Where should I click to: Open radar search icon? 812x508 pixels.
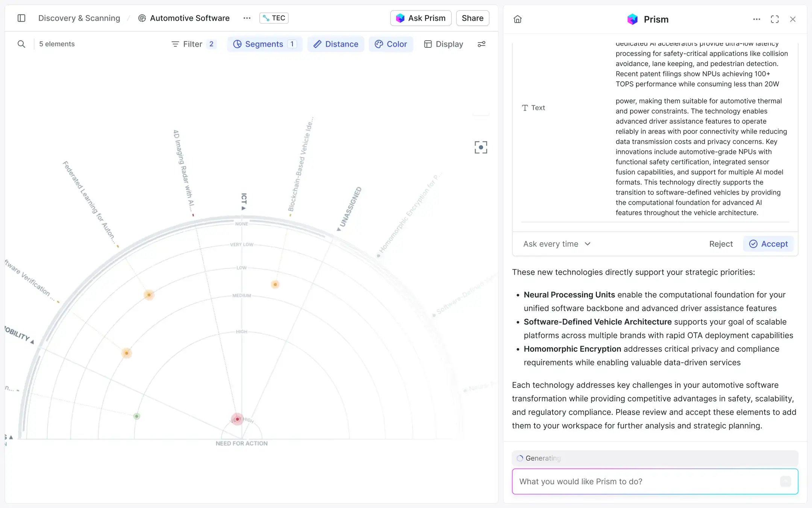pyautogui.click(x=21, y=44)
